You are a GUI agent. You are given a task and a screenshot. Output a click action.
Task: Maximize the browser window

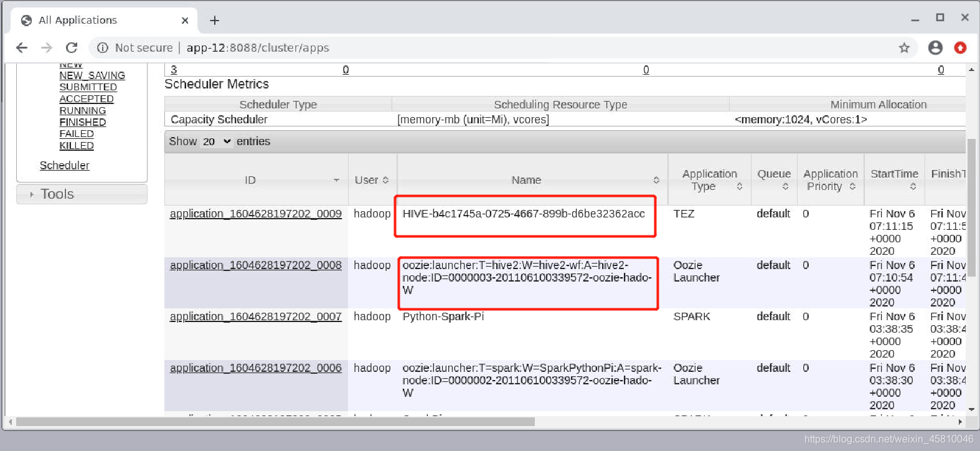coord(940,18)
